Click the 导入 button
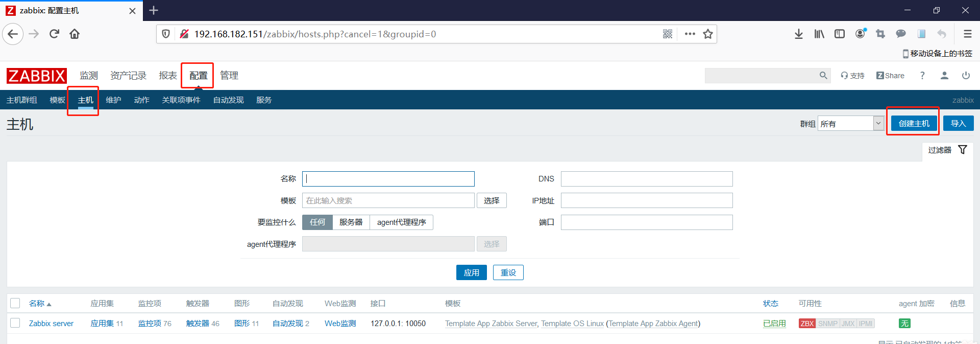This screenshot has width=980, height=344. click(x=959, y=124)
